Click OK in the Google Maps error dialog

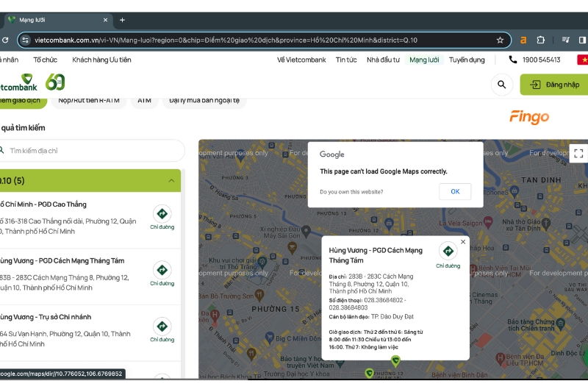click(x=455, y=192)
